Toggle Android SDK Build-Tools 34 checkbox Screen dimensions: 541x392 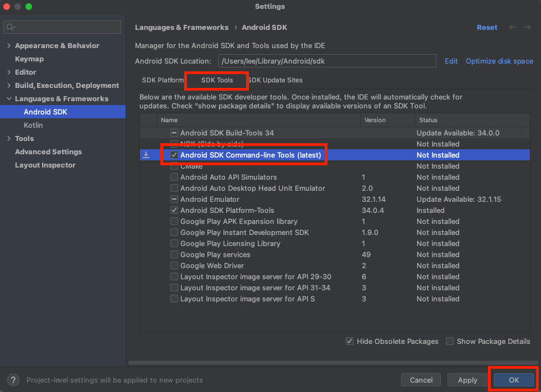coord(174,133)
